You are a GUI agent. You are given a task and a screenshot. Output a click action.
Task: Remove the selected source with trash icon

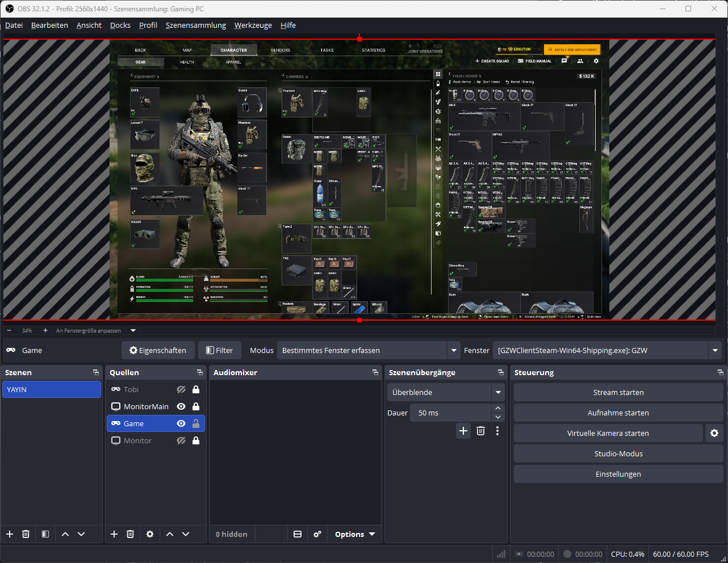pos(130,534)
